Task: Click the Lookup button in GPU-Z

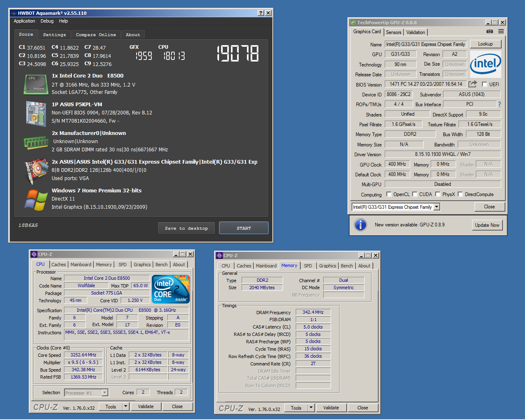Action: [x=485, y=44]
